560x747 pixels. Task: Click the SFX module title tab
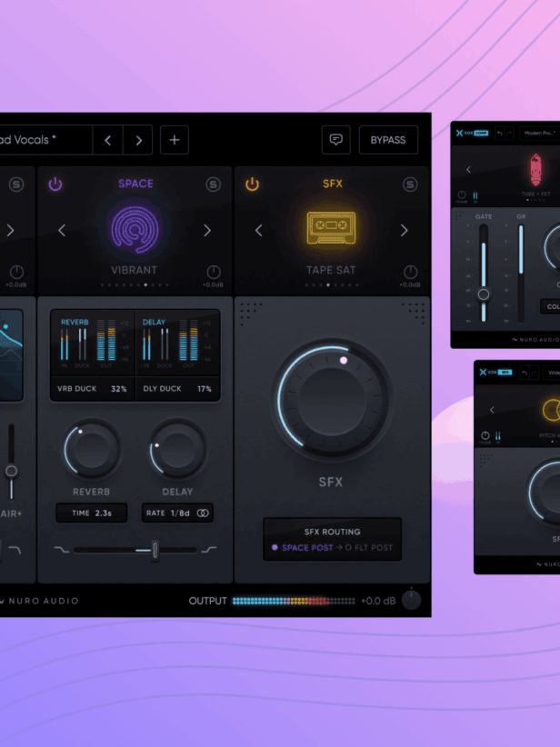333,184
